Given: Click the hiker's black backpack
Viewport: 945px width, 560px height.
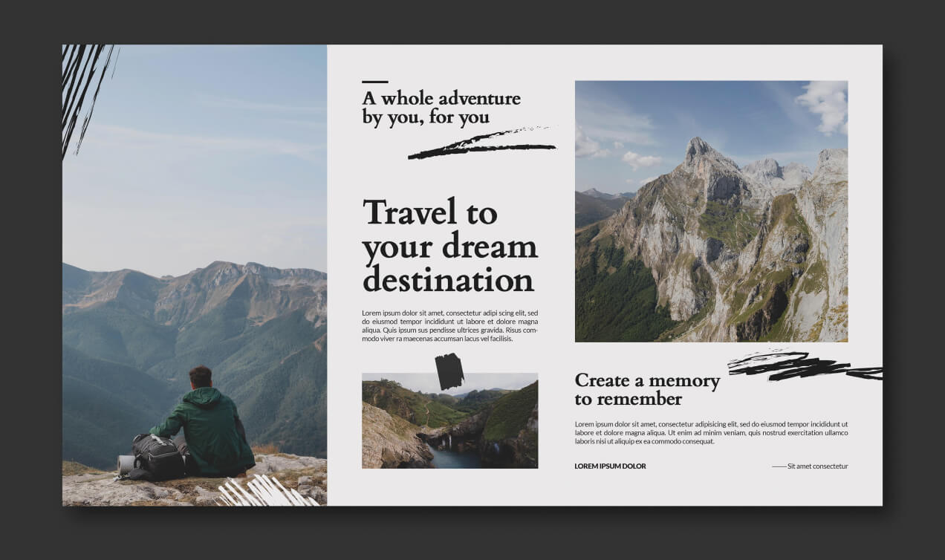Looking at the screenshot, I should click(x=157, y=456).
